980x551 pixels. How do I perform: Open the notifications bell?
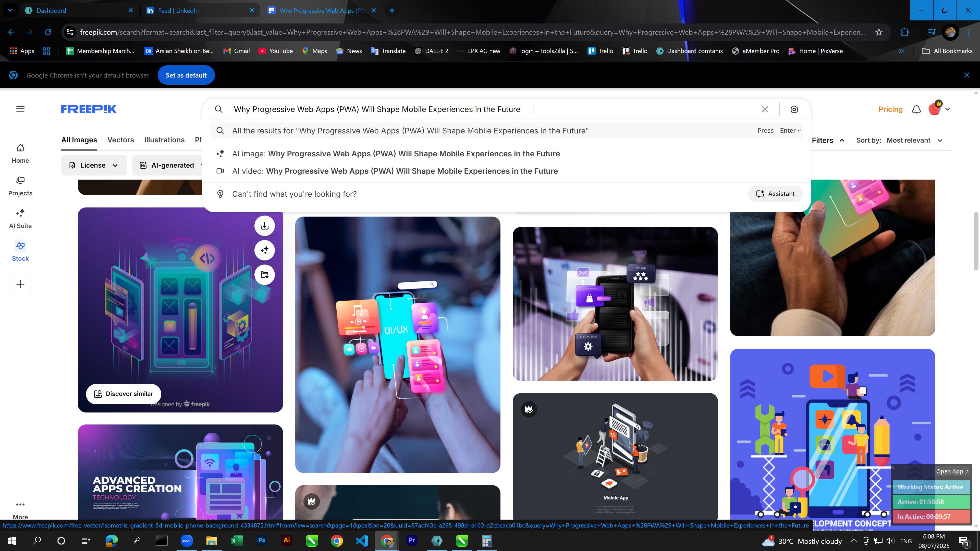[x=916, y=109]
